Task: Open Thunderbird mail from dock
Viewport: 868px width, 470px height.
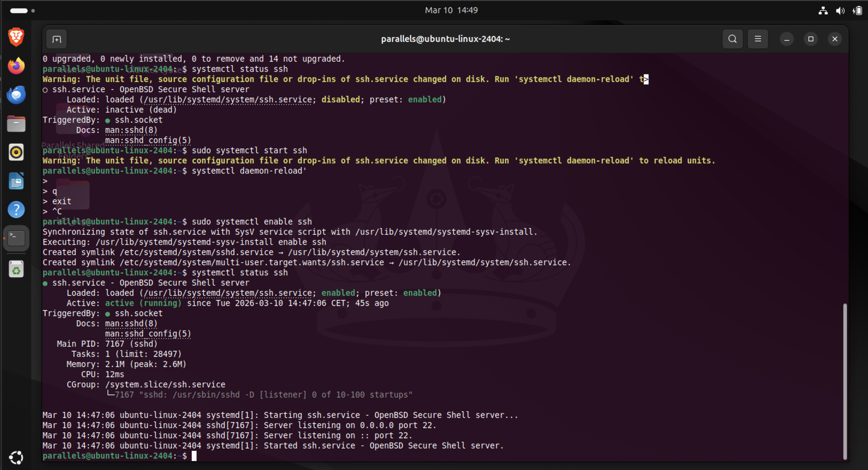Action: coord(16,95)
